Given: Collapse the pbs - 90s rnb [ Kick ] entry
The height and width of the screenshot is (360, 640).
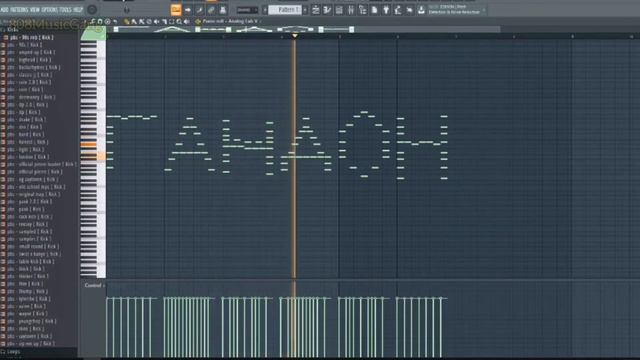Looking at the screenshot, I should coord(31,38).
